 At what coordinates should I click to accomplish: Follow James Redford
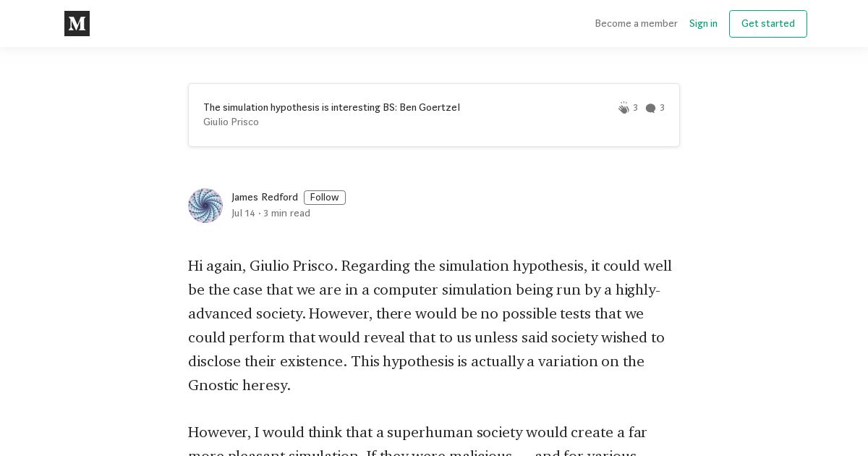[325, 198]
